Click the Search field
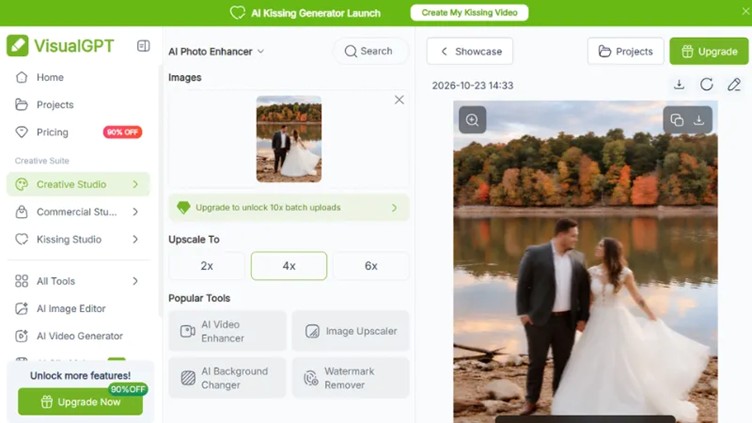752x423 pixels. (370, 51)
